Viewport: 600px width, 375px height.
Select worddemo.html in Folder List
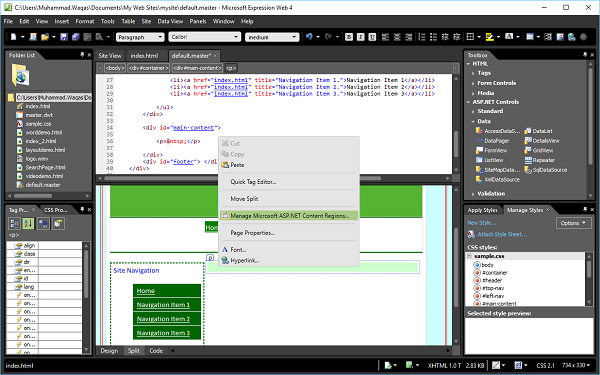(x=44, y=132)
